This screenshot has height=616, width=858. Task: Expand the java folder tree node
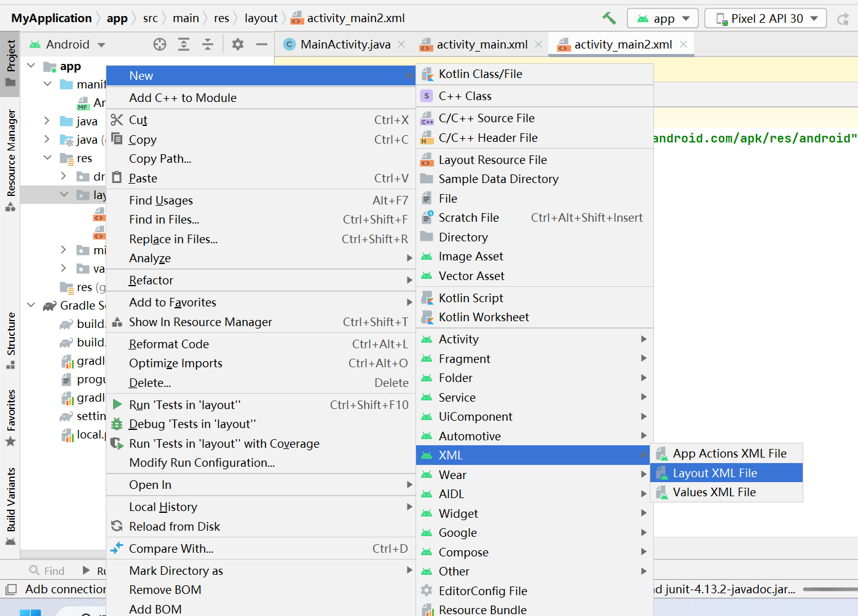(47, 120)
